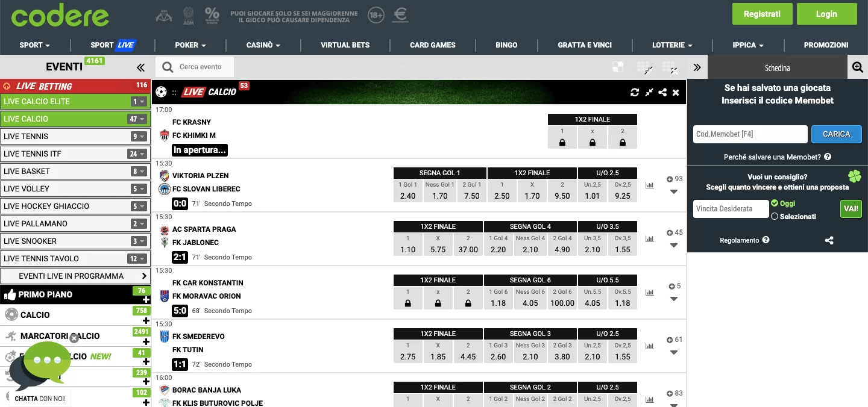Open statistics chart for Viktoria Plzen match
The image size is (868, 407).
point(649,185)
